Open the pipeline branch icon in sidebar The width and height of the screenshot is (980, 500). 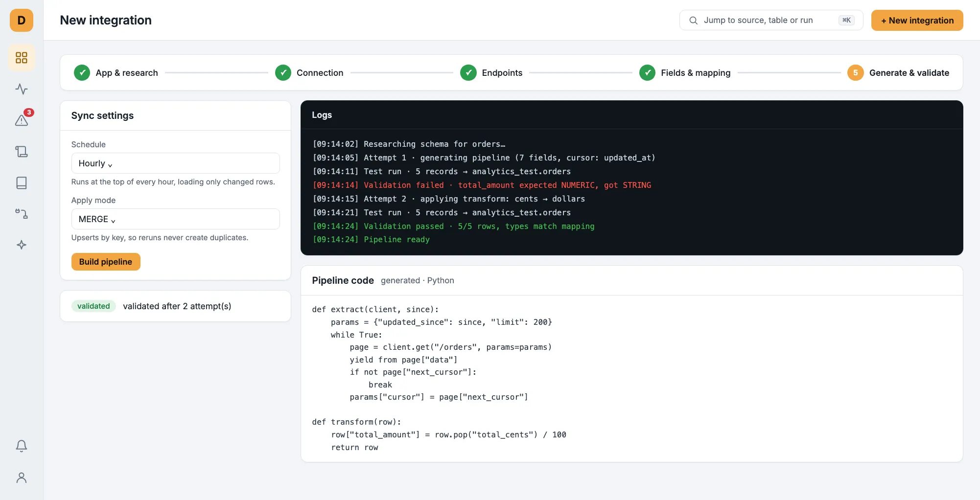pyautogui.click(x=22, y=214)
